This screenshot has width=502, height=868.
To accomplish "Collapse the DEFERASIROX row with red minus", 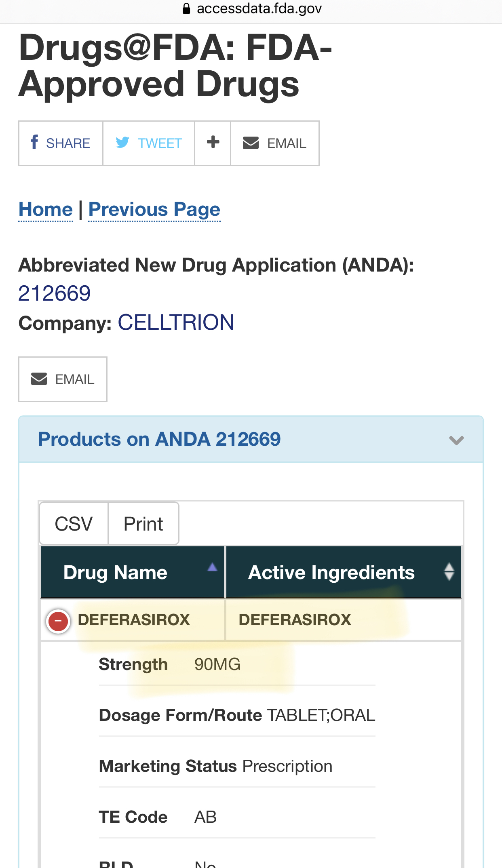I will click(59, 621).
